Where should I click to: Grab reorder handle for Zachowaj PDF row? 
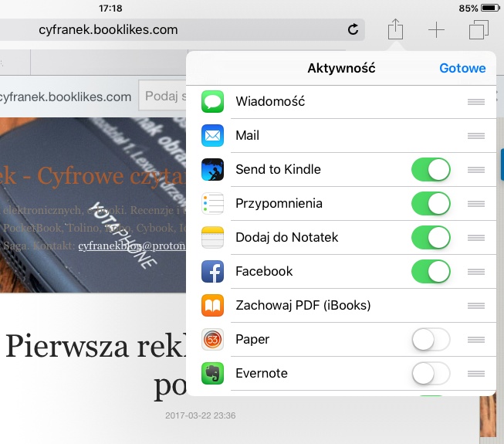point(476,306)
